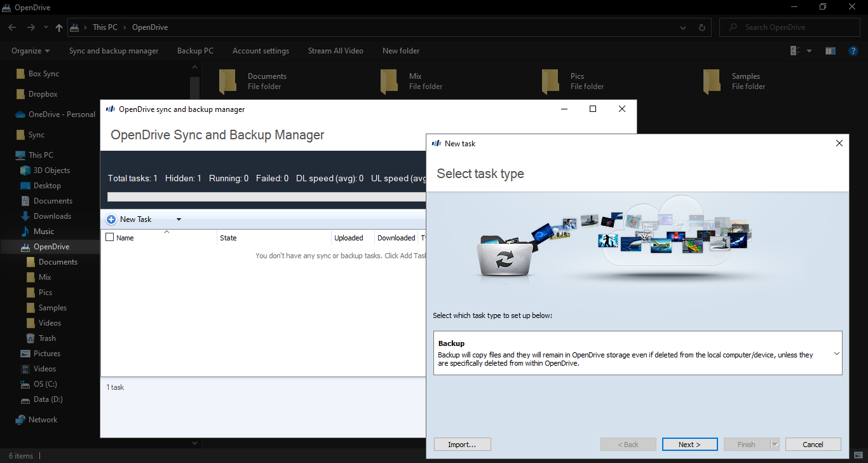
Task: Click the Explorer back arrow
Action: tap(12, 27)
